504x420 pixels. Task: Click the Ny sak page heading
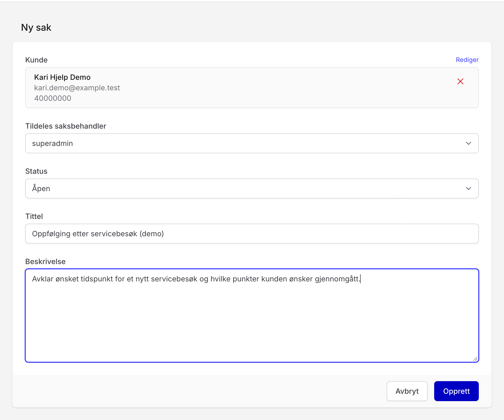[36, 28]
